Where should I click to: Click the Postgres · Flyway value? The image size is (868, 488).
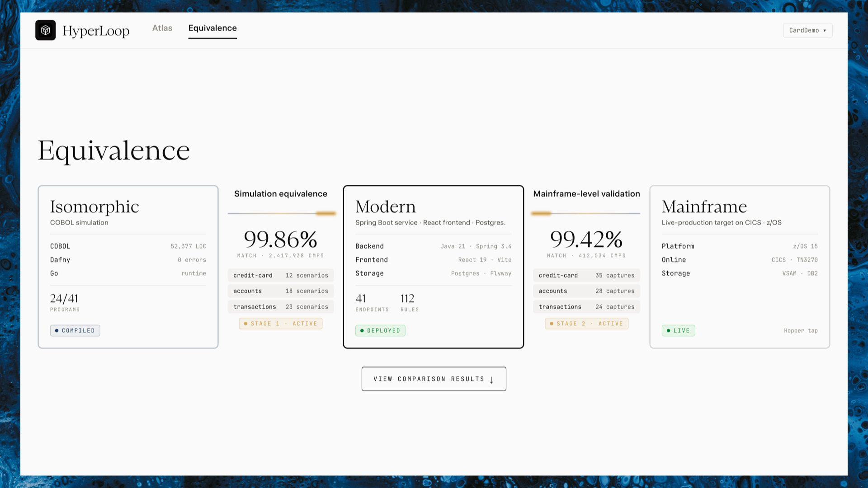click(x=481, y=273)
